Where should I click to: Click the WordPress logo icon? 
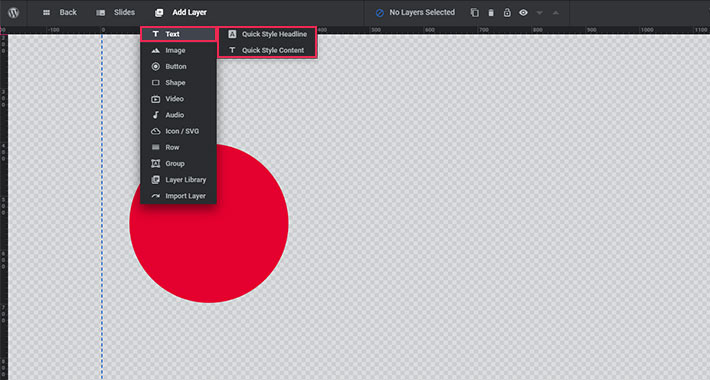13,13
